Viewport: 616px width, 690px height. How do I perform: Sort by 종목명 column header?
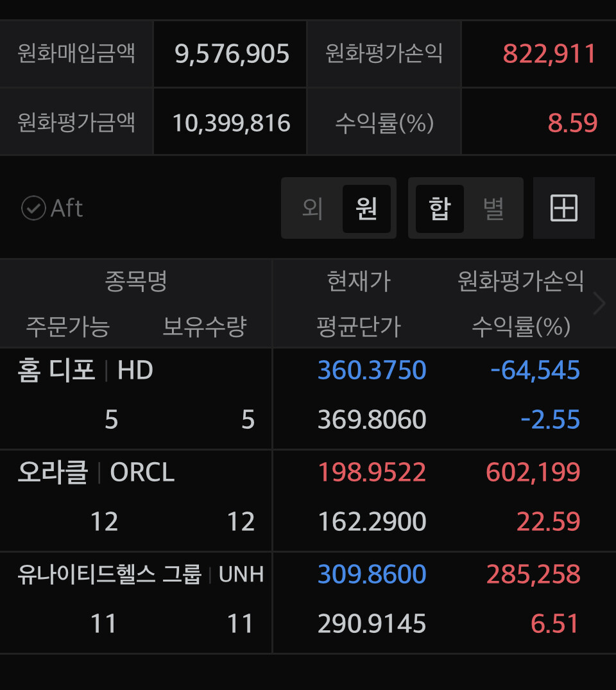click(136, 280)
